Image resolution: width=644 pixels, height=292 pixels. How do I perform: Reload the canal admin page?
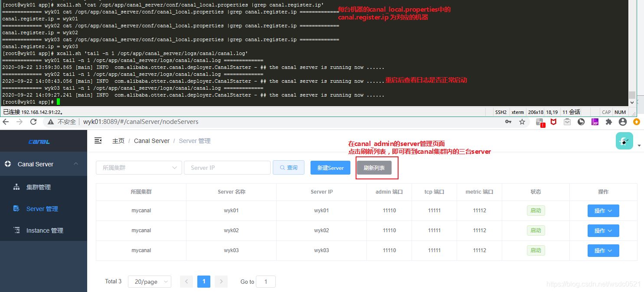coord(33,122)
